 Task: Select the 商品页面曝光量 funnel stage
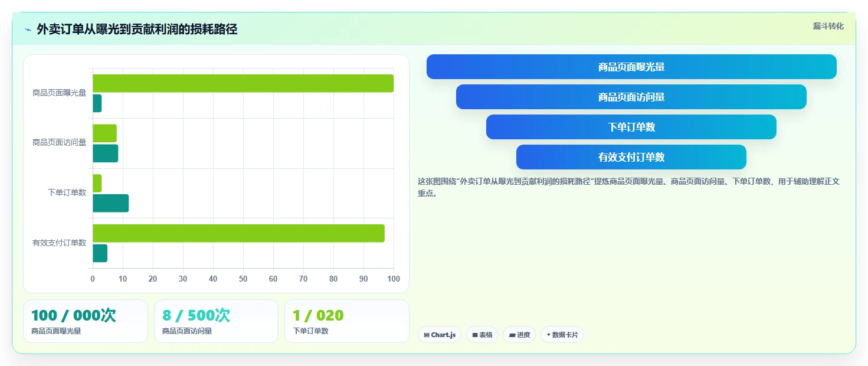(x=631, y=67)
